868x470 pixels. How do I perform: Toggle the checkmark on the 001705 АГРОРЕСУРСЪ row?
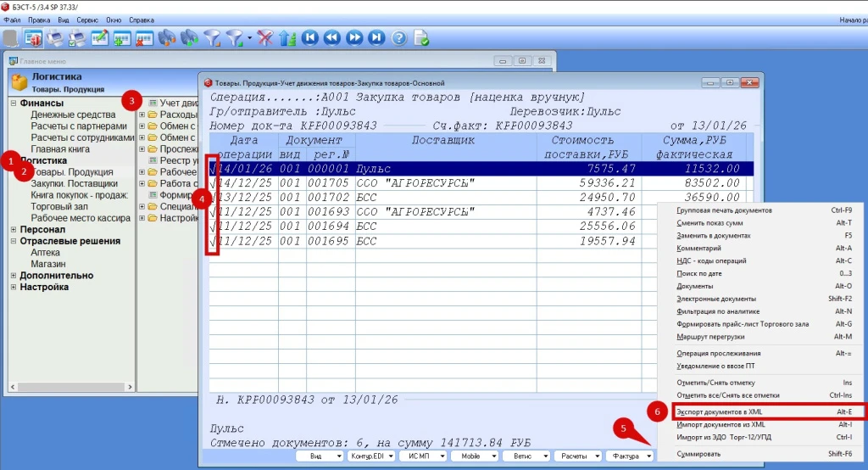(x=213, y=183)
